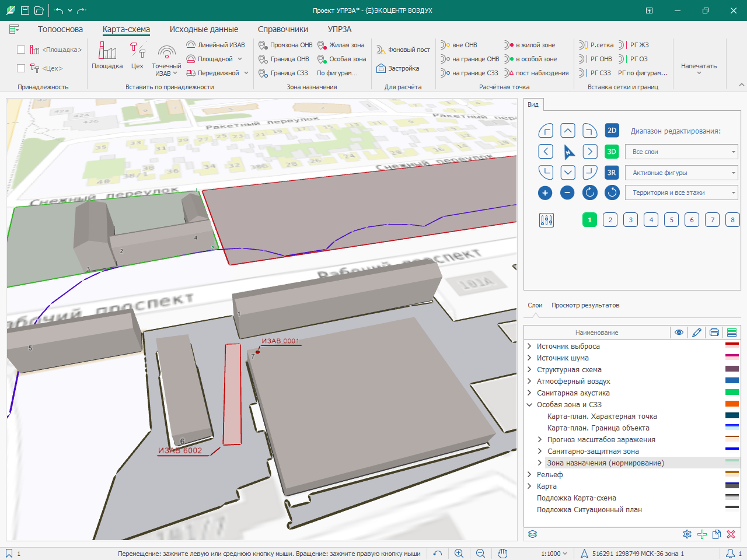Expand the Источник выброса layer

pyautogui.click(x=529, y=346)
